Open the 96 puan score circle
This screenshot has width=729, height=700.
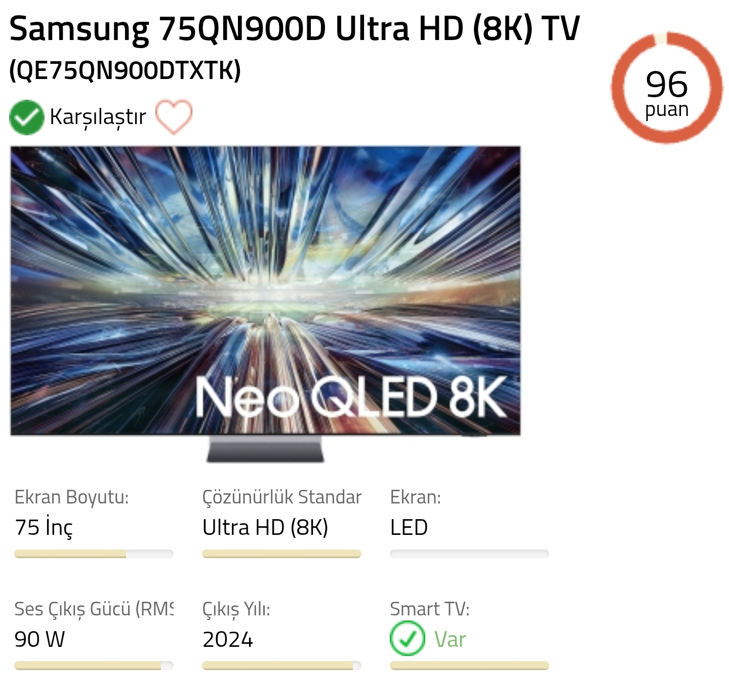click(x=667, y=88)
